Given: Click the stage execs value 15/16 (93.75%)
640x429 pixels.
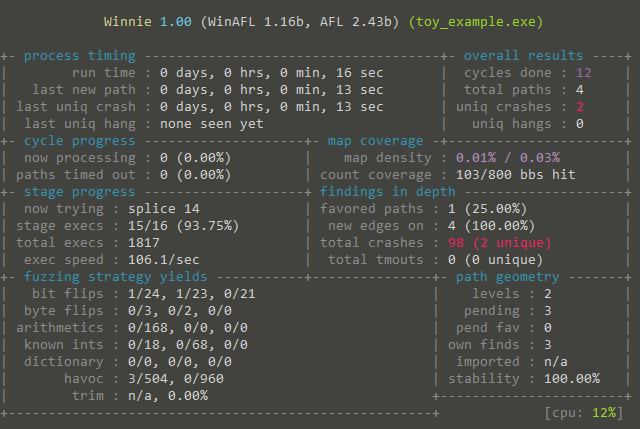Looking at the screenshot, I should pyautogui.click(x=183, y=226).
